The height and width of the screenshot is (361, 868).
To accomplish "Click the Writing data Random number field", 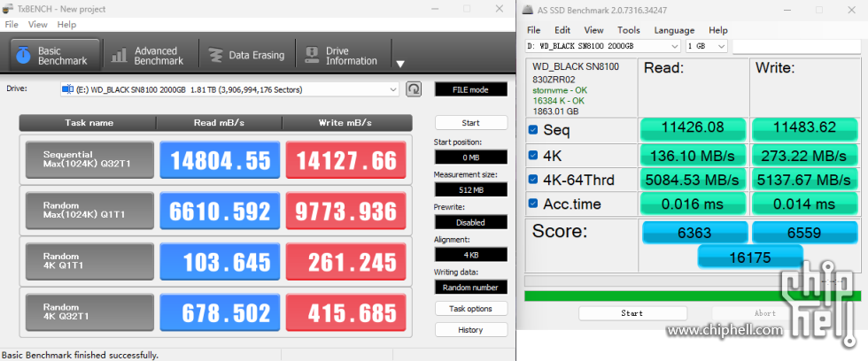I will pyautogui.click(x=470, y=288).
